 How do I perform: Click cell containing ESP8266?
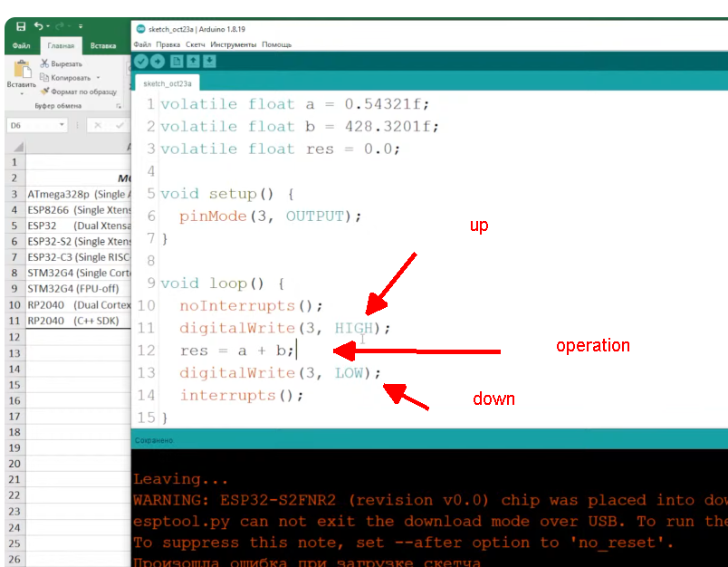[79, 210]
